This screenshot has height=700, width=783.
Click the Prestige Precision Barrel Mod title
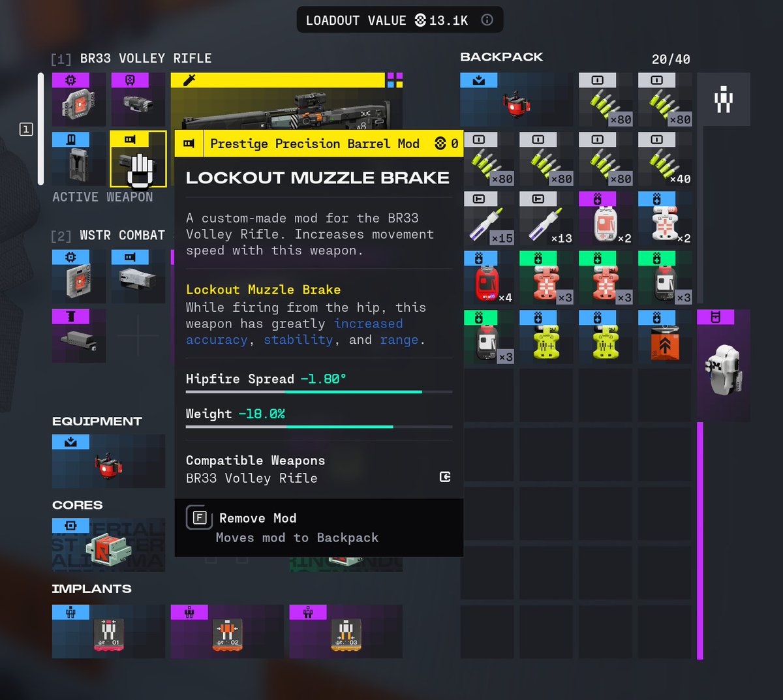pyautogui.click(x=315, y=144)
